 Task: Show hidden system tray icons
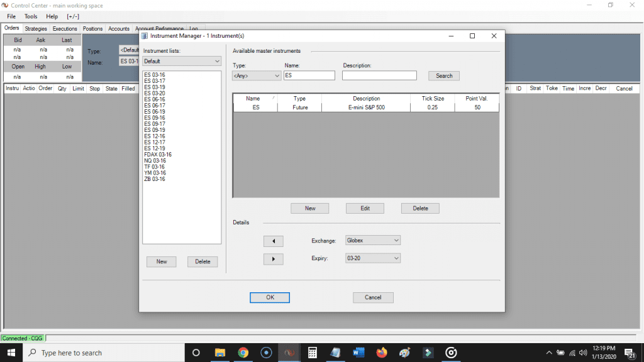click(548, 353)
